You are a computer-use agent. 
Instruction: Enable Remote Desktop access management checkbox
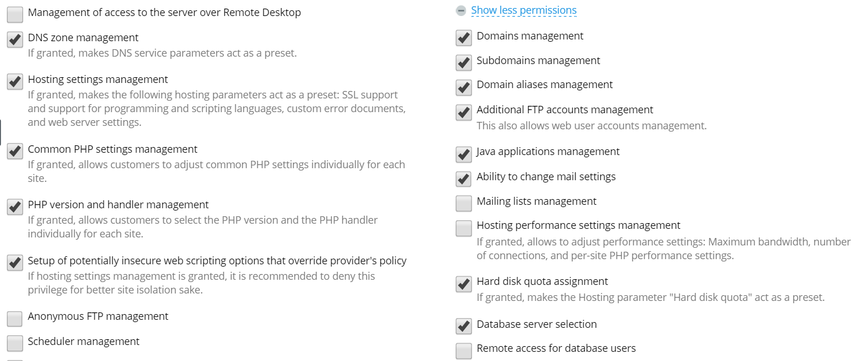click(15, 14)
